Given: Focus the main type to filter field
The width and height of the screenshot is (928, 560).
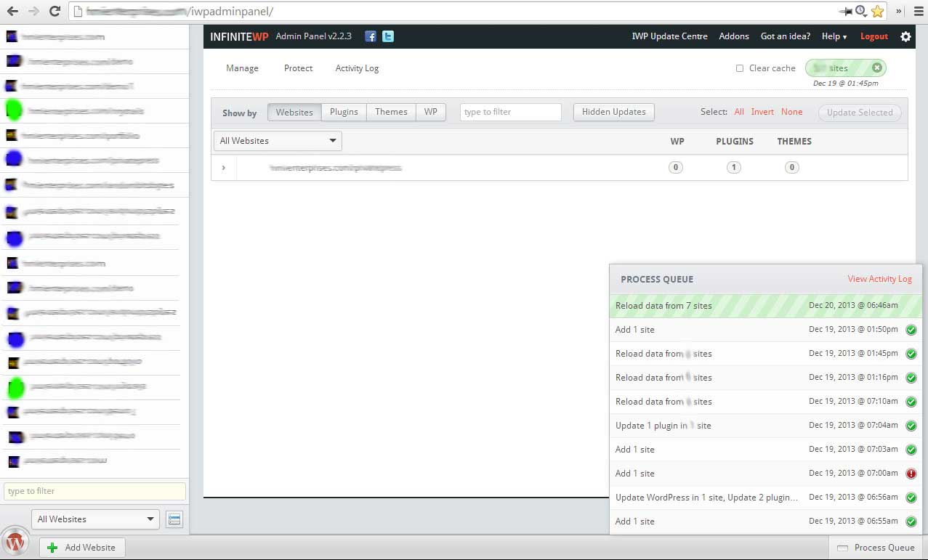Looking at the screenshot, I should 511,112.
